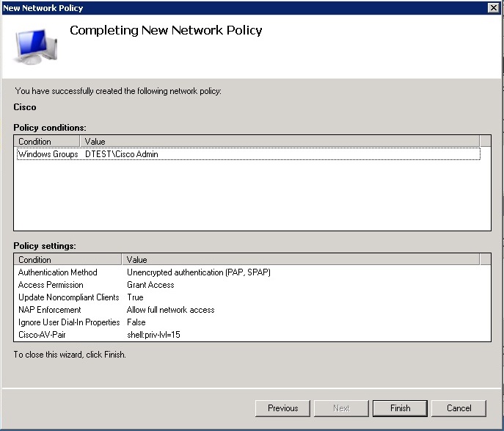Select the Access Permission settings row

pos(51,285)
